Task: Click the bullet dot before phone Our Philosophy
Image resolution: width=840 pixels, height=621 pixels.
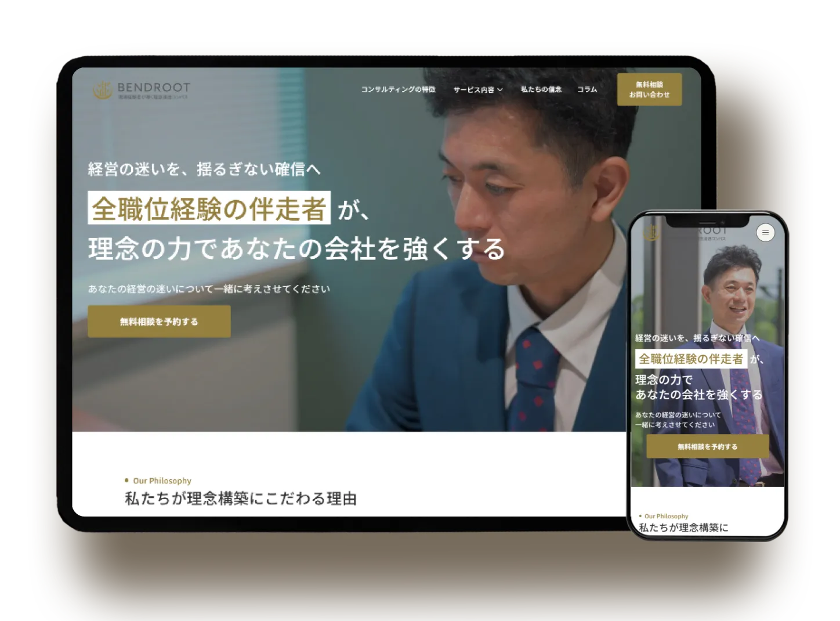Action: [640, 516]
